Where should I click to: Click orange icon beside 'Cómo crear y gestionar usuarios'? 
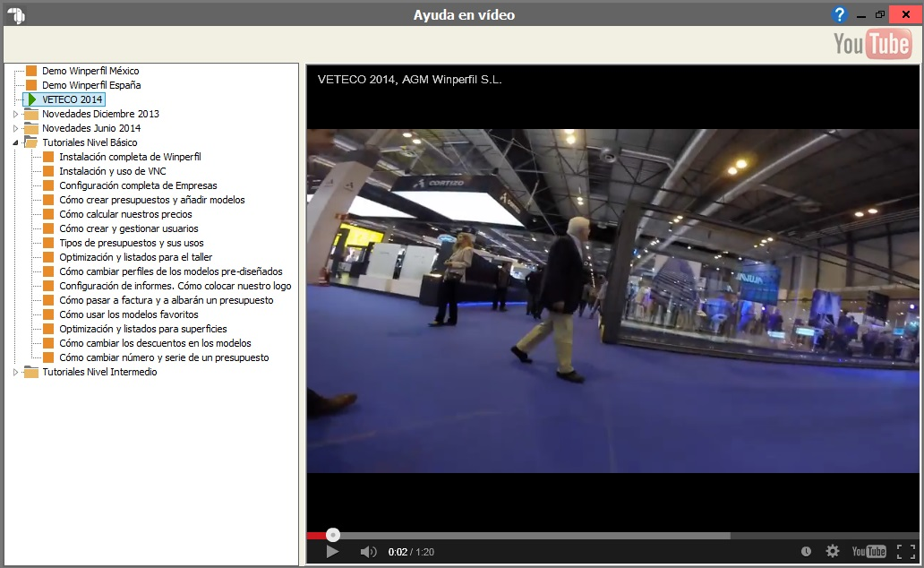pos(48,228)
